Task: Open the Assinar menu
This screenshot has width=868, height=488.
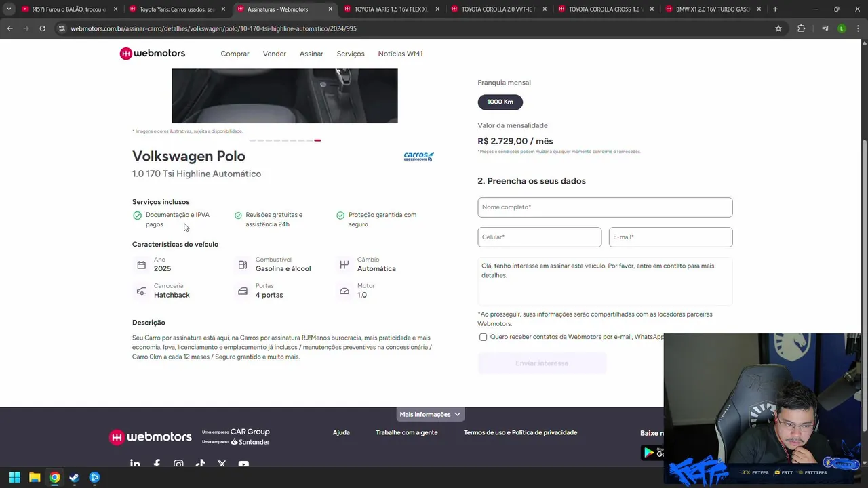Action: [311, 54]
